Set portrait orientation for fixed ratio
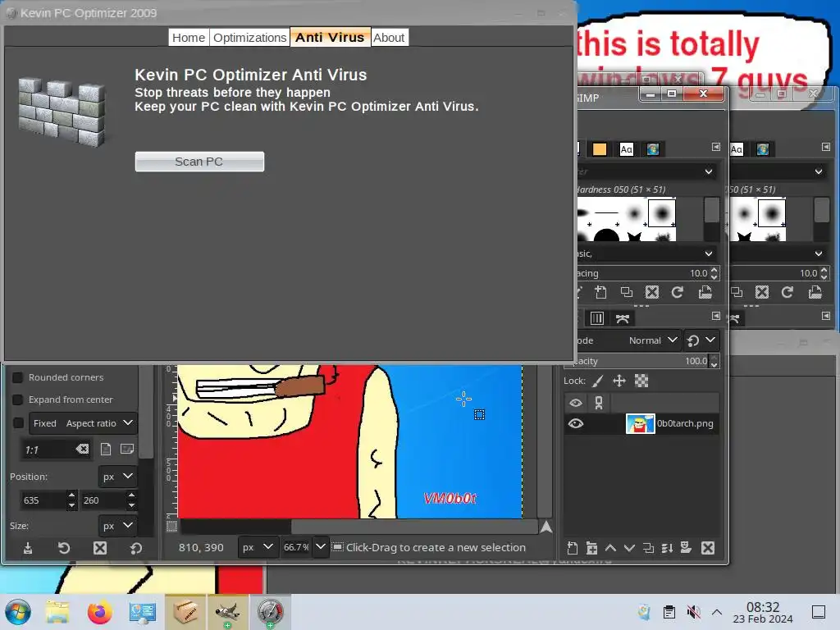This screenshot has height=630, width=840. tap(106, 449)
